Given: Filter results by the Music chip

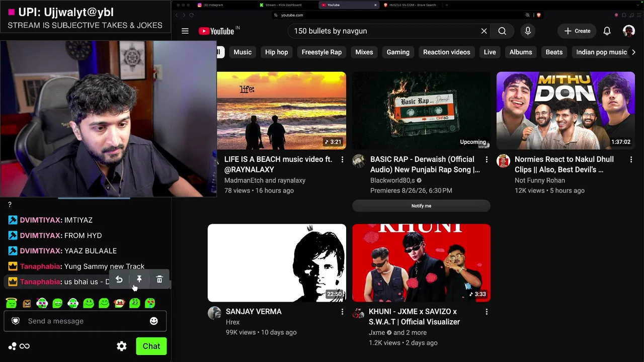Looking at the screenshot, I should [x=243, y=52].
